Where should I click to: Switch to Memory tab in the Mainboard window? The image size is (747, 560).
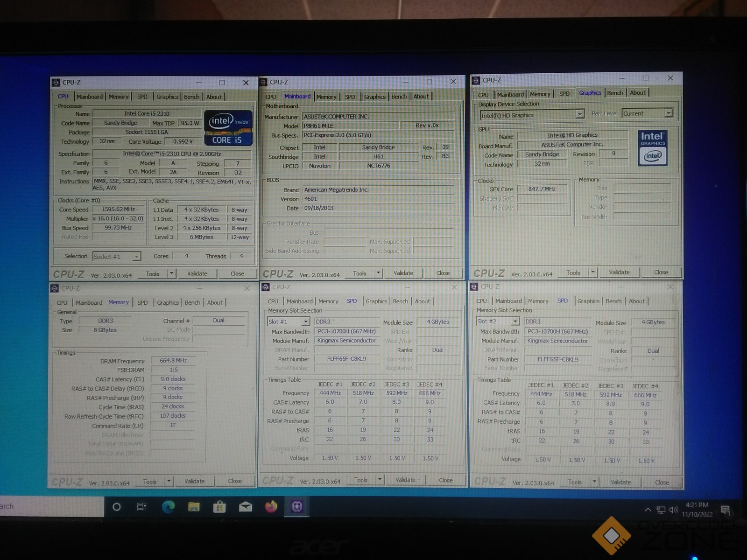click(326, 97)
